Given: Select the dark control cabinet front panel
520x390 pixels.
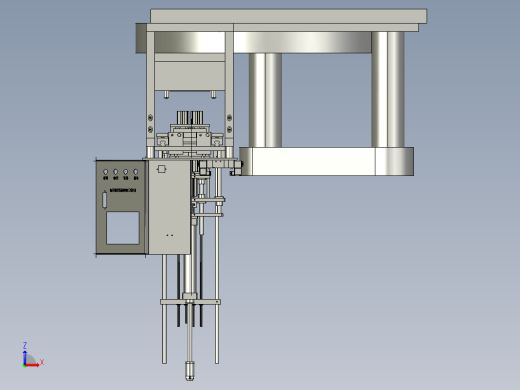Looking at the screenshot, I should (121, 207).
